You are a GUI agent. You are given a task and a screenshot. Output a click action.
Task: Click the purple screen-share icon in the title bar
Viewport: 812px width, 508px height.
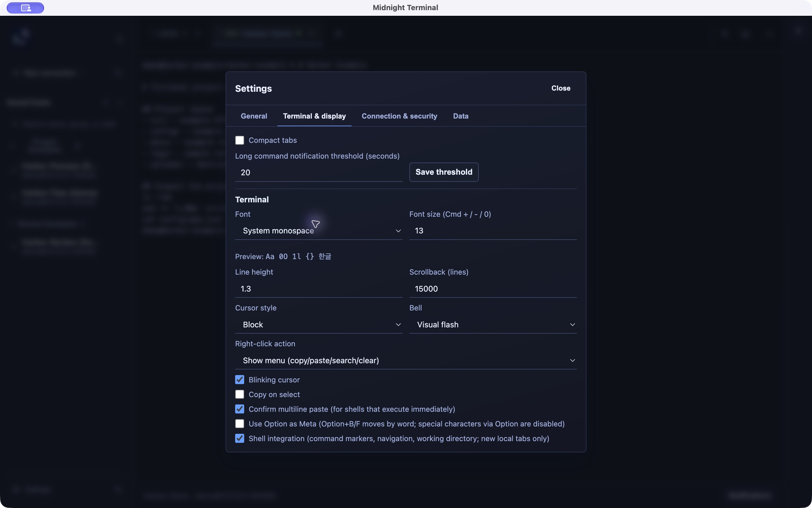25,8
